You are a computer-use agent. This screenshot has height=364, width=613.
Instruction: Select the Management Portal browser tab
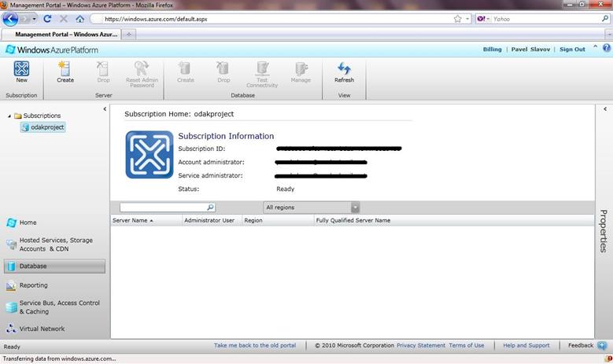[x=61, y=35]
